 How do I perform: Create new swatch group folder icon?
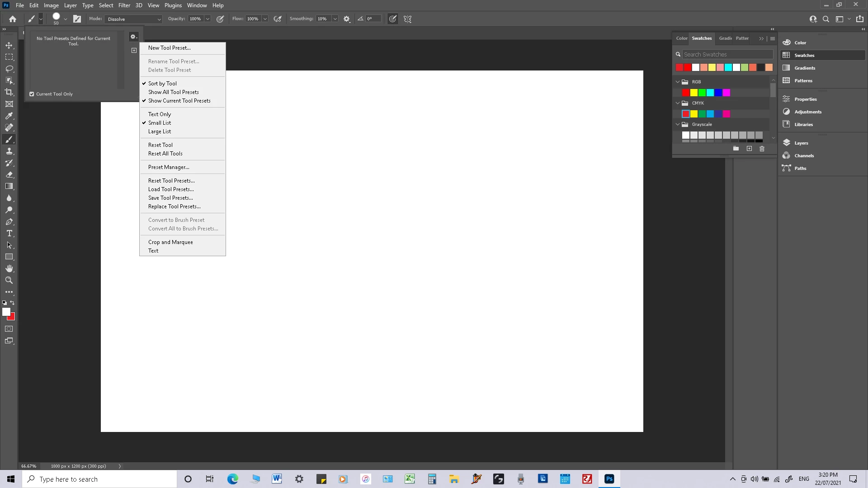[736, 149]
